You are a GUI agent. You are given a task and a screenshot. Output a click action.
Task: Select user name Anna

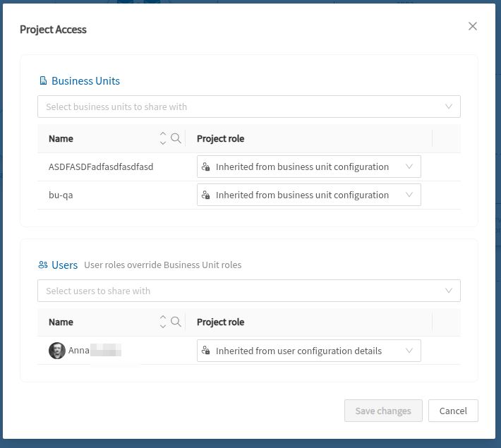(x=78, y=351)
